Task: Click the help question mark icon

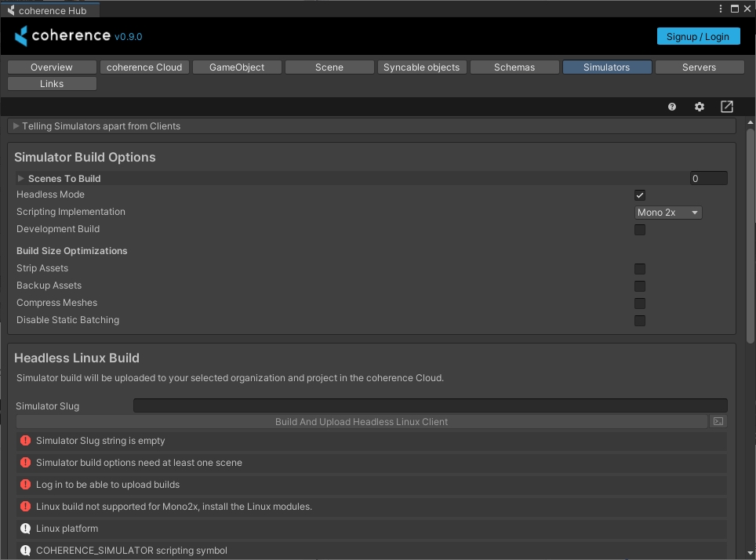Action: [672, 107]
